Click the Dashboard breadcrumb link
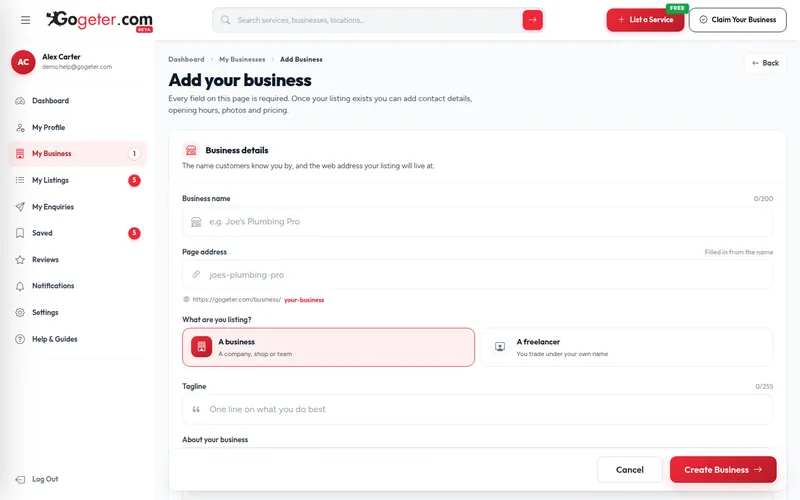Viewport: 800px width, 500px height. coord(186,59)
